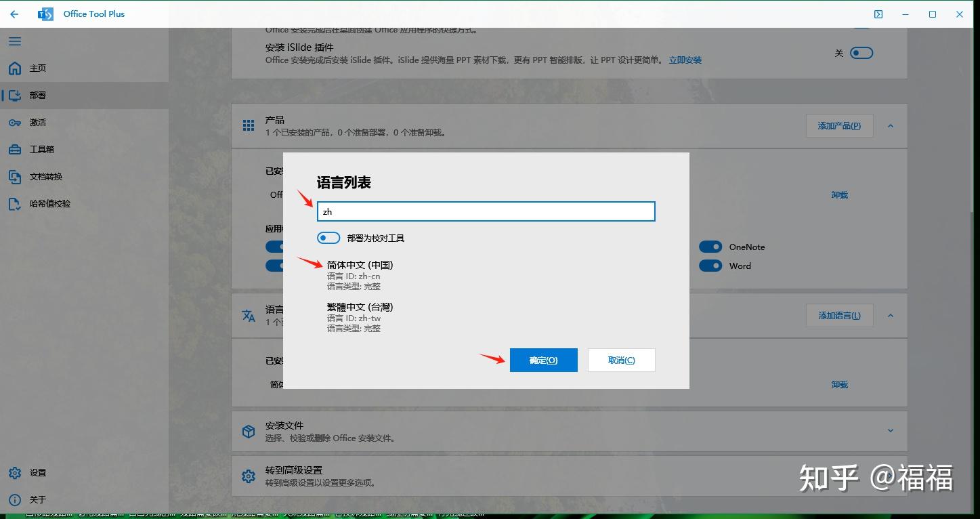This screenshot has width=980, height=519.
Task: Click the home icon in sidebar
Action: coord(15,68)
